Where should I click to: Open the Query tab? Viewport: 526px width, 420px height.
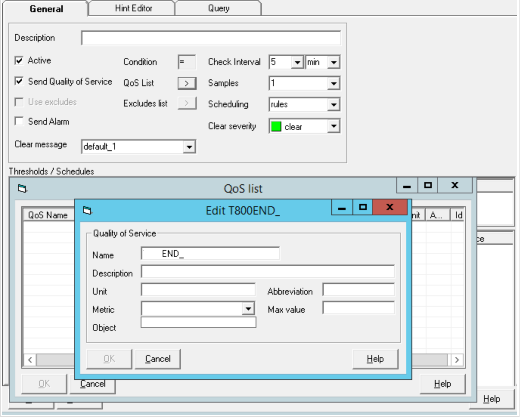219,8
